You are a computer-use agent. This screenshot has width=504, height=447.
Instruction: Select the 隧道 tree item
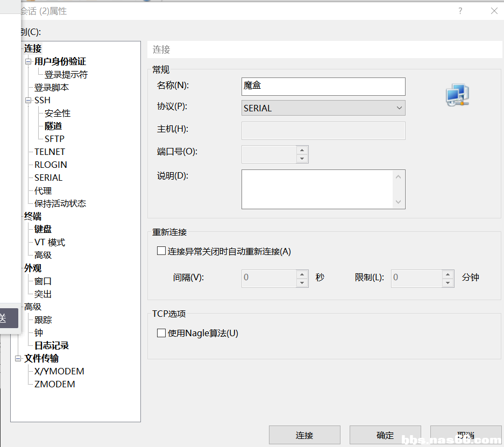click(53, 126)
